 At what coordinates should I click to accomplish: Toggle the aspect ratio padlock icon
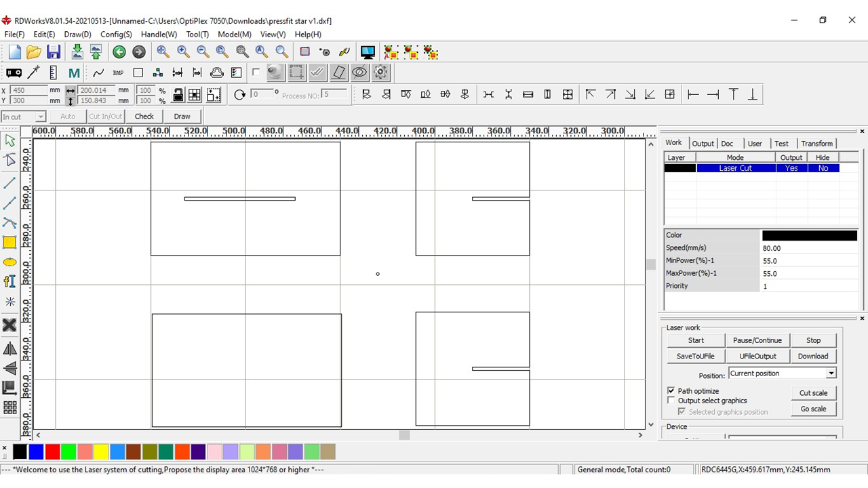coord(178,95)
